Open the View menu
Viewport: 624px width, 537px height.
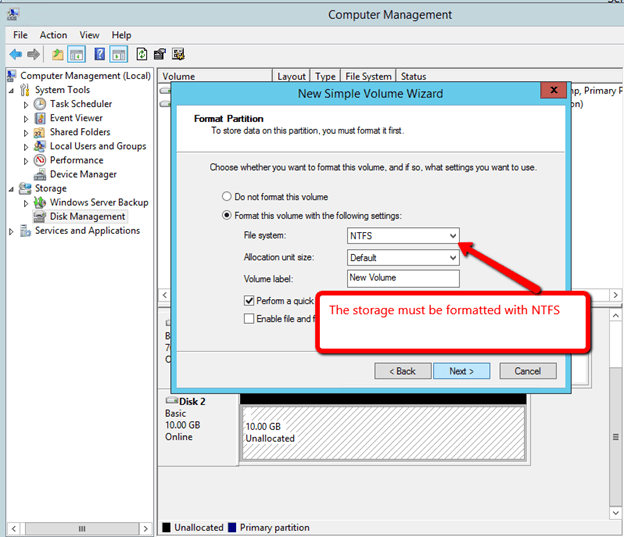89,35
